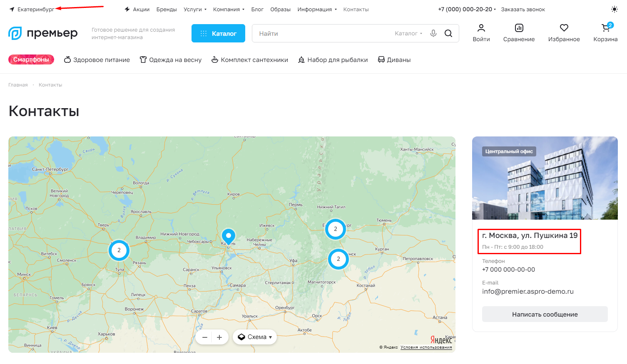Click the Центральный офис label
The image size is (627, 364).
coord(509,151)
